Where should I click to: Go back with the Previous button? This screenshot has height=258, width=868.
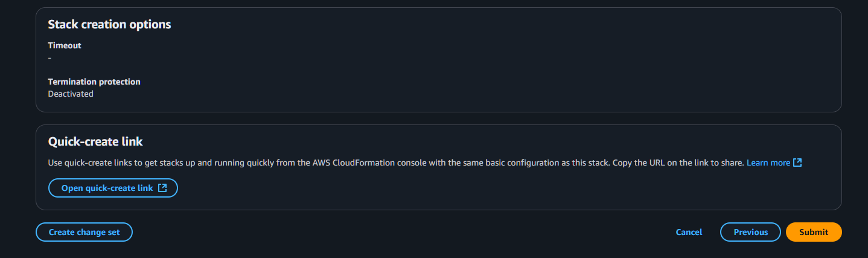pyautogui.click(x=750, y=232)
